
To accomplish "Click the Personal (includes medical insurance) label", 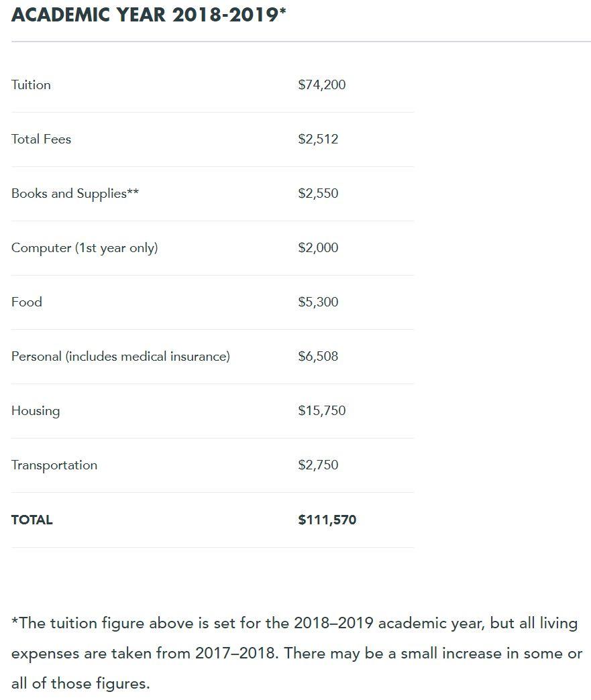I will (121, 357).
